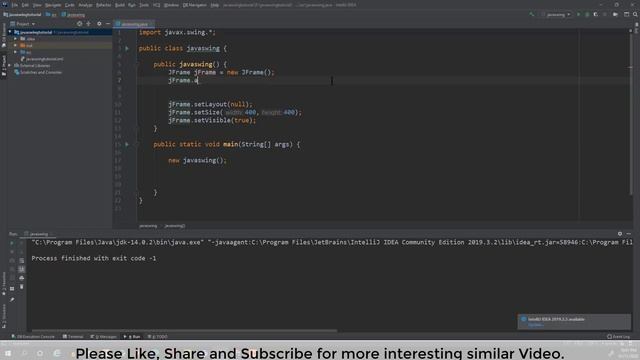Click the layout window icon left of search
Image resolution: width=640 pixels, height=360 pixels.
coord(627,14)
